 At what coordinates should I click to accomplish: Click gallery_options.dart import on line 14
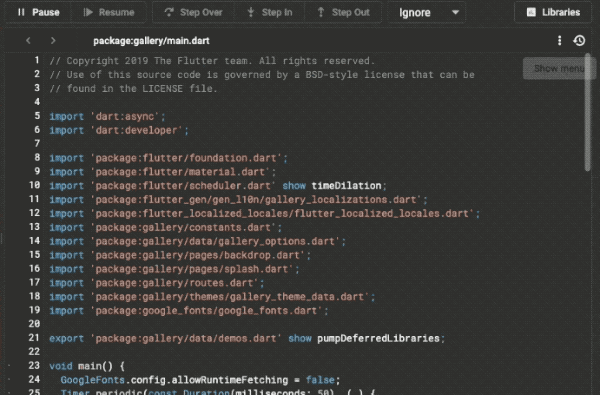click(x=215, y=242)
